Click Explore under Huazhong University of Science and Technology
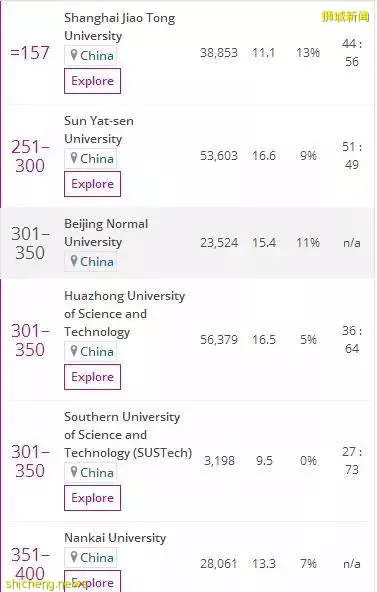This screenshot has width=377, height=592. 92,377
